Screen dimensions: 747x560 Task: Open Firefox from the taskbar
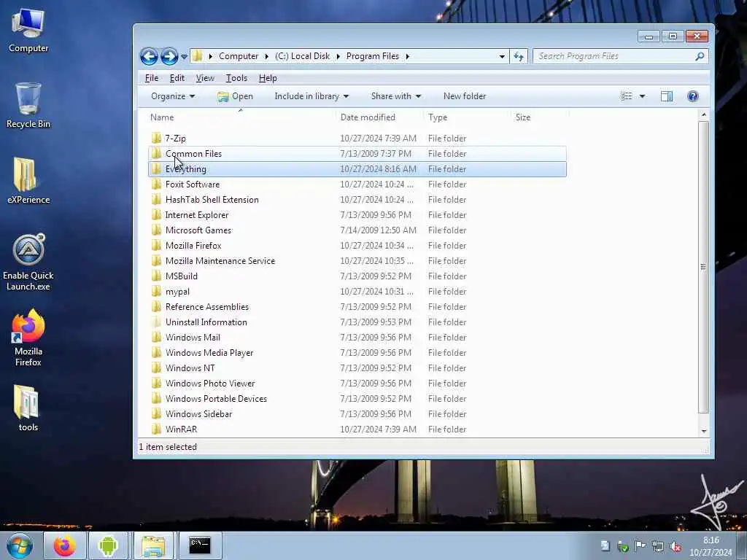[x=65, y=545]
